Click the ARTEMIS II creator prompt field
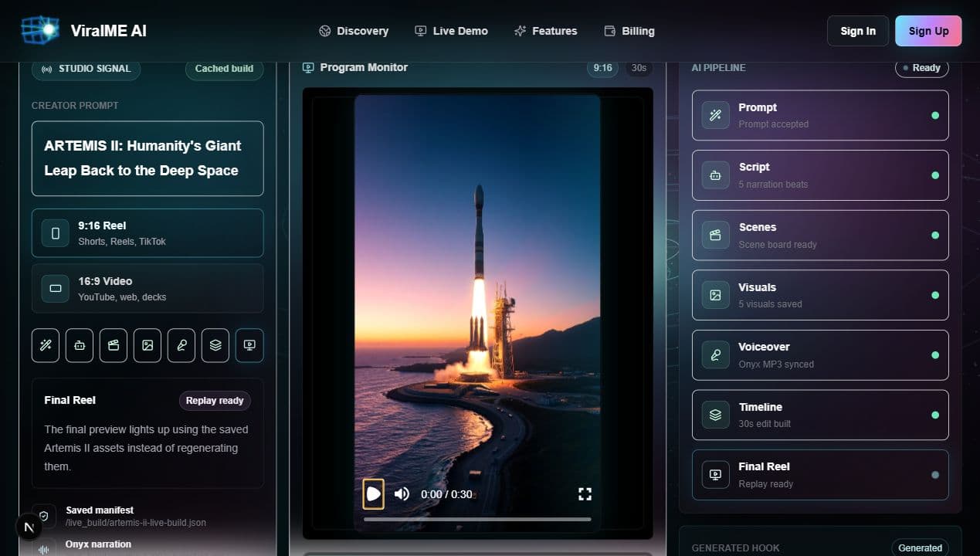The width and height of the screenshot is (980, 556). [148, 158]
